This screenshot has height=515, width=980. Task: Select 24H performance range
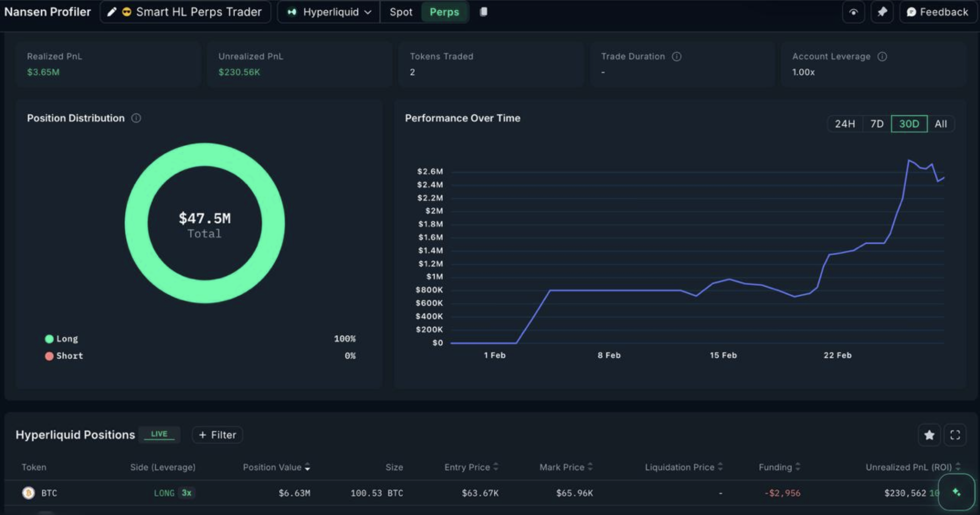pos(845,124)
